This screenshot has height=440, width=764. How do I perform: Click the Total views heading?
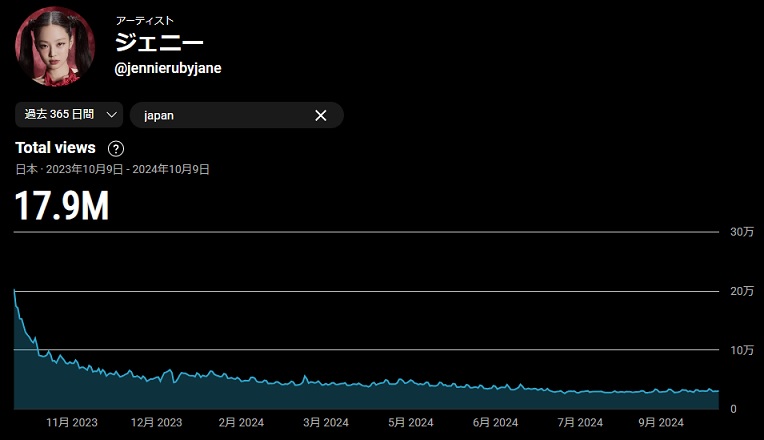[56, 148]
